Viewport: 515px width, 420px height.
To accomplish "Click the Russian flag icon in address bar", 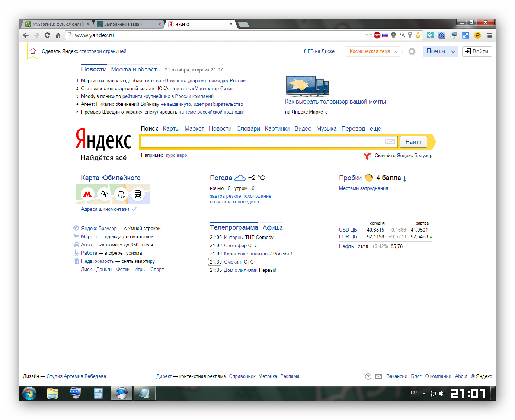I will (x=385, y=35).
